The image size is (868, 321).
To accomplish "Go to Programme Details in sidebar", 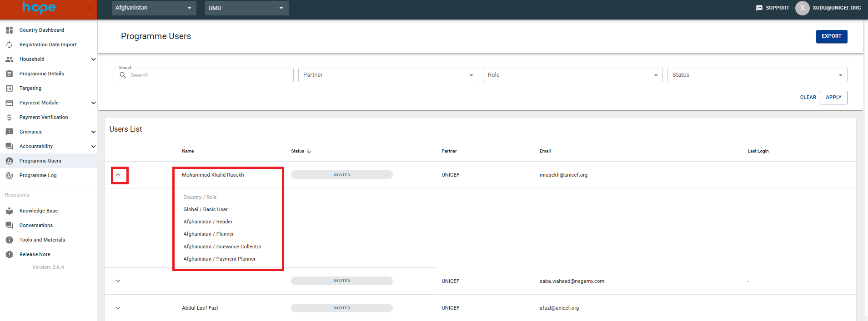I will (41, 74).
